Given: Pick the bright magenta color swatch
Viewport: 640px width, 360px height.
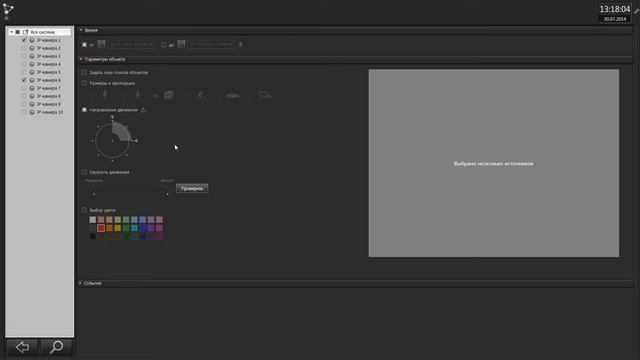Looking at the screenshot, I should click(x=159, y=228).
